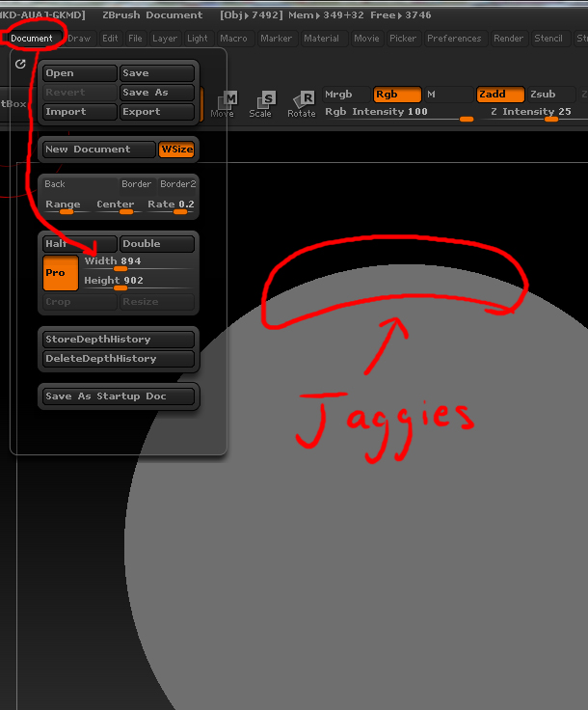The height and width of the screenshot is (710, 588).
Task: Click the Half size button
Action: coord(80,244)
